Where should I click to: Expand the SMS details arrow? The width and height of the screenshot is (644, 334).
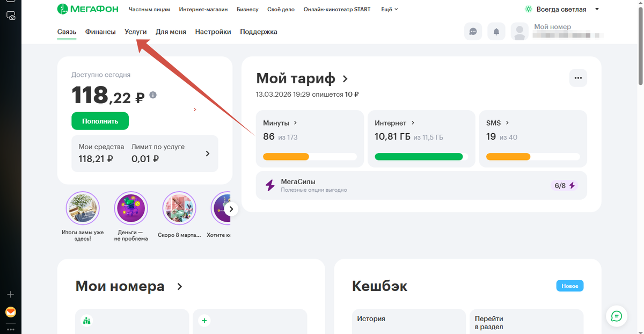507,123
